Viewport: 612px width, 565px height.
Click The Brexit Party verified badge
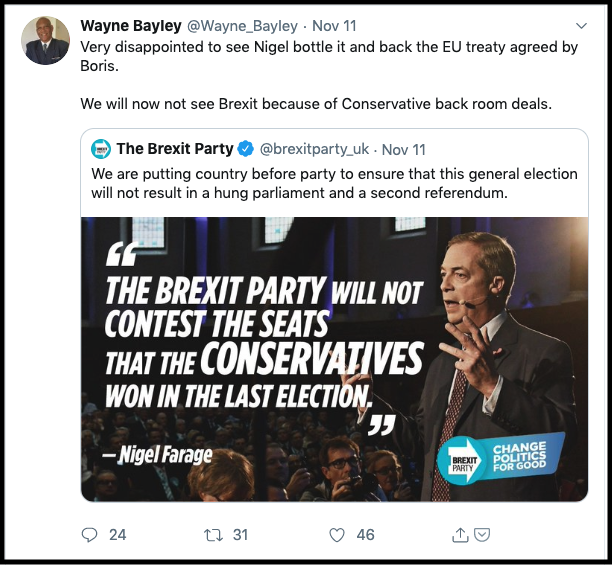pyautogui.click(x=246, y=149)
